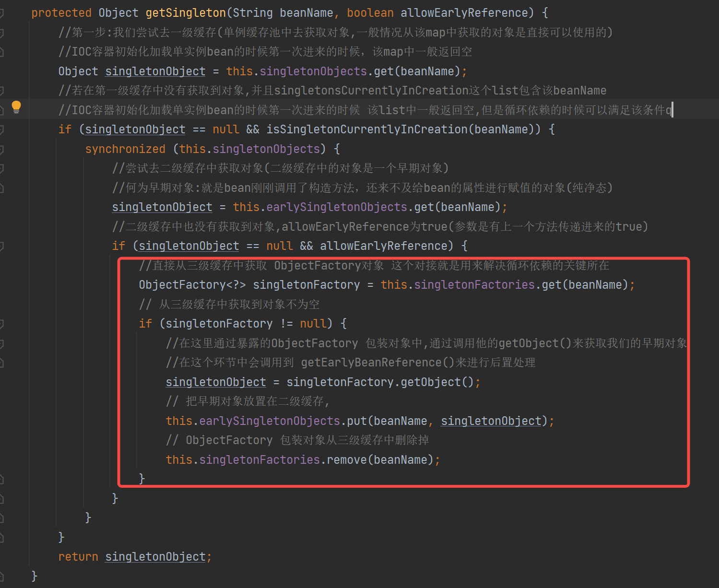Click 'singletonObjects' inside synchronized parentheses
Screen dimensions: 719x588
tap(266, 149)
